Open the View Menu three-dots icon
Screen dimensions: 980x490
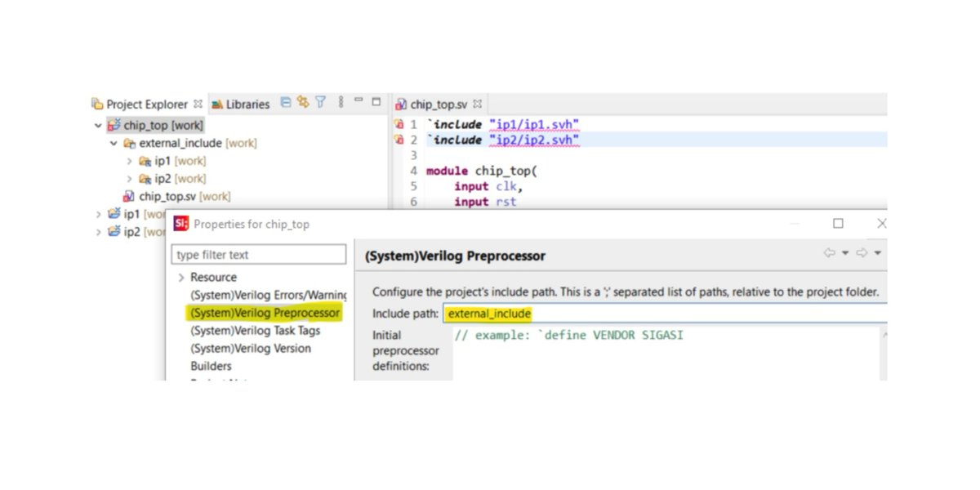point(341,103)
